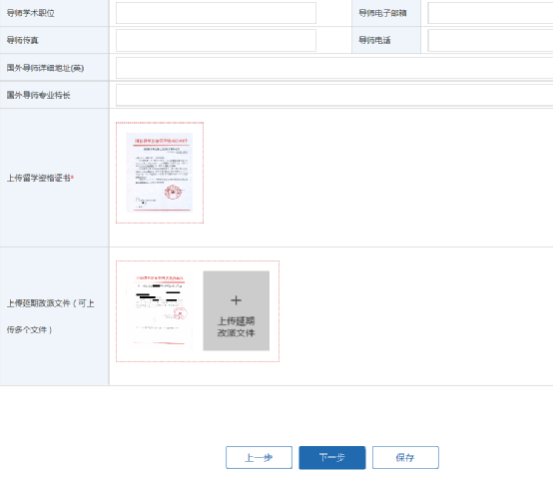Click the 国外导师专业特长 label
This screenshot has height=478, width=554.
[39, 95]
